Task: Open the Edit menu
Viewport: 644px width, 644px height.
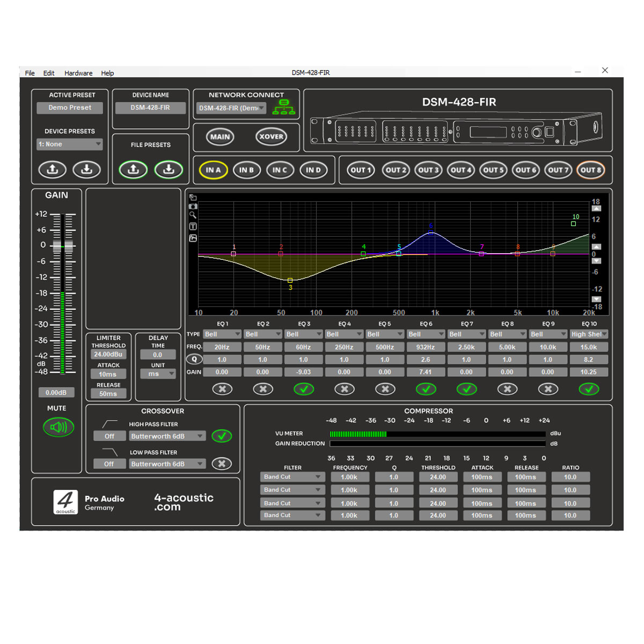Action: [49, 73]
